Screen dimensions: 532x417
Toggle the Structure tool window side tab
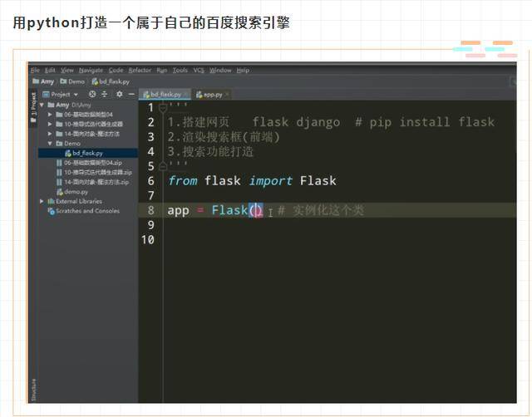33,390
